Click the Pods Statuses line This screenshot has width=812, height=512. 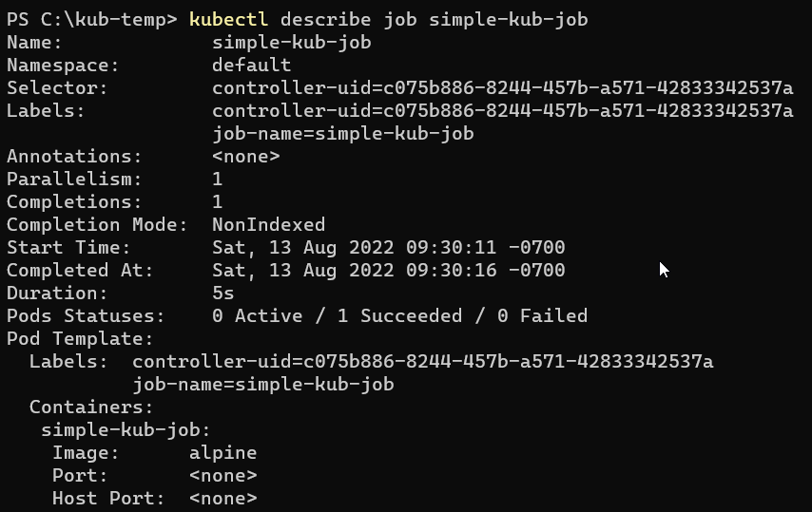(298, 315)
